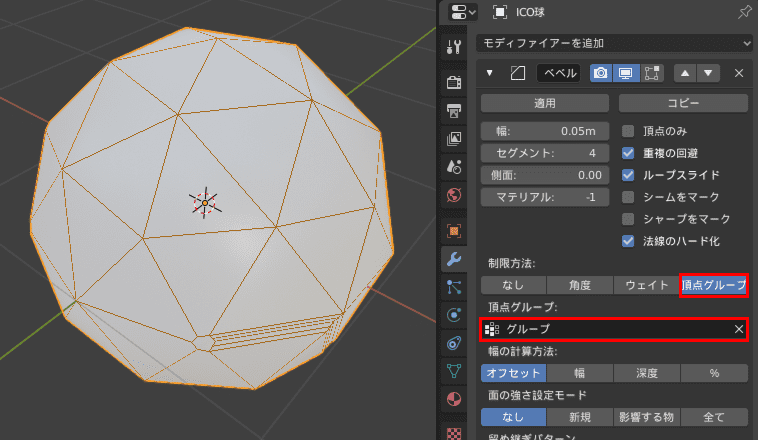The width and height of the screenshot is (758, 440).
Task: Toggle bevel modifier render visibility camera icon
Action: pyautogui.click(x=601, y=73)
